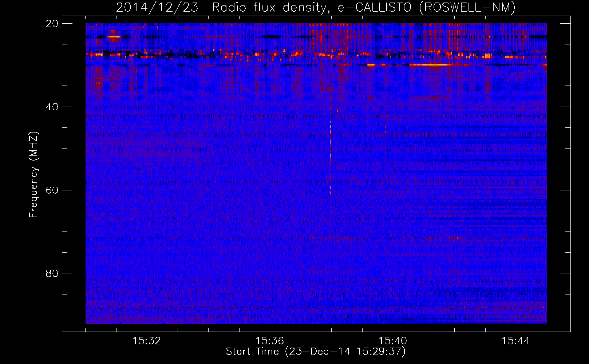589x364 pixels.
Task: Click the 15:40 time tick label
Action: (393, 341)
